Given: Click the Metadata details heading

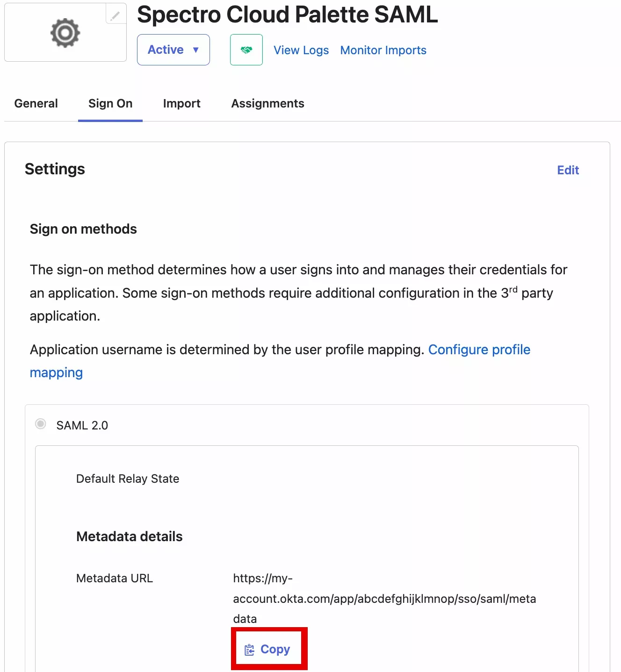Looking at the screenshot, I should pos(130,536).
